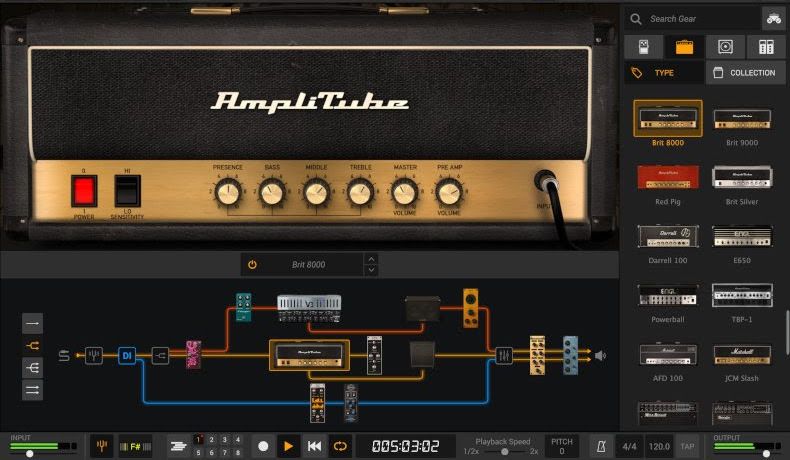This screenshot has height=460, width=790.
Task: Start playback with the play button
Action: 288,446
